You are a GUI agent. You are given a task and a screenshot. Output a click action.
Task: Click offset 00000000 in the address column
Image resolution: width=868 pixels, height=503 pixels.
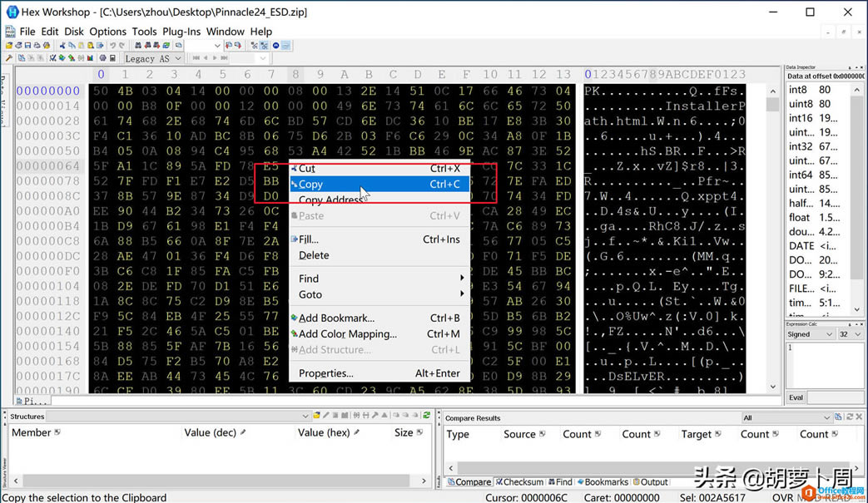click(x=48, y=91)
